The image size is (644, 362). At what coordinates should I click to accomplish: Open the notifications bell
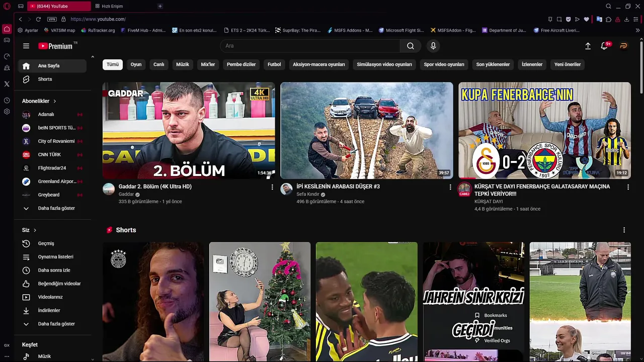pyautogui.click(x=604, y=46)
